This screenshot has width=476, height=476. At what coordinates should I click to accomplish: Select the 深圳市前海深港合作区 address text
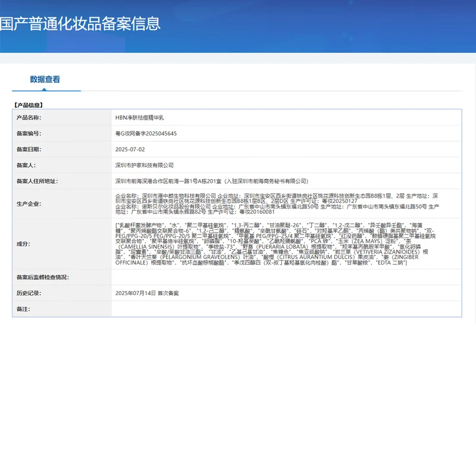211,181
